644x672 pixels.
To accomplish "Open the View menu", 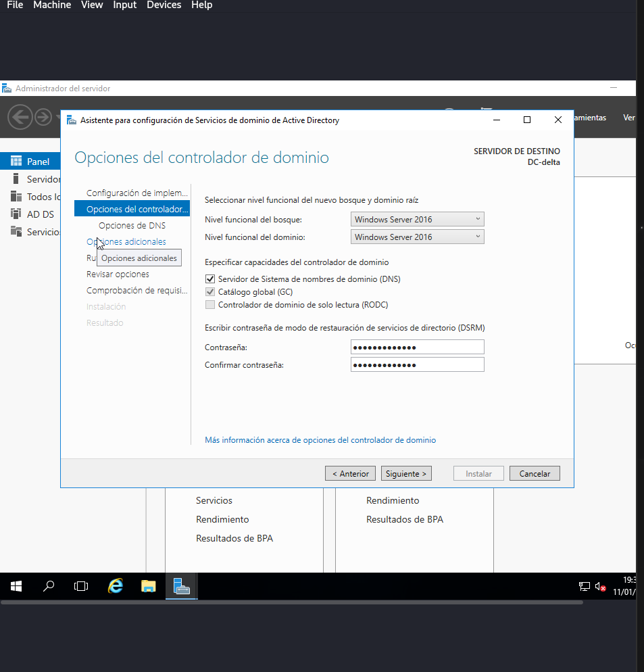I will click(92, 5).
